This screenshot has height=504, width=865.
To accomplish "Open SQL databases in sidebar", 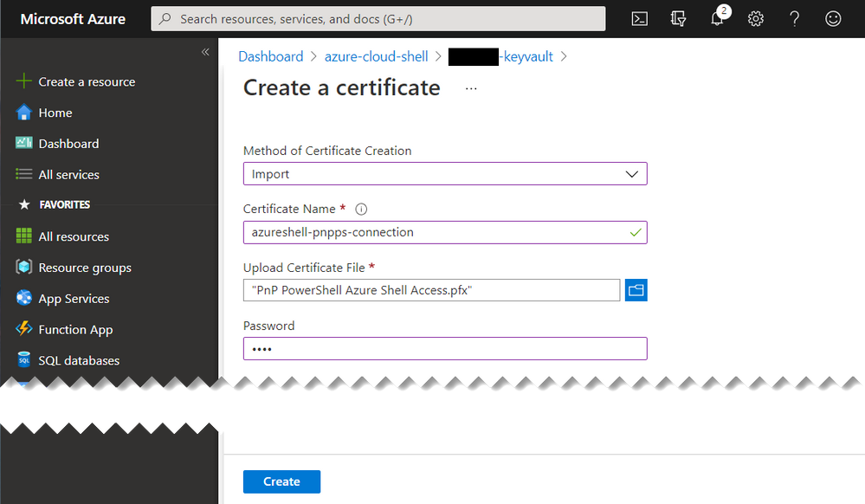I will [79, 360].
